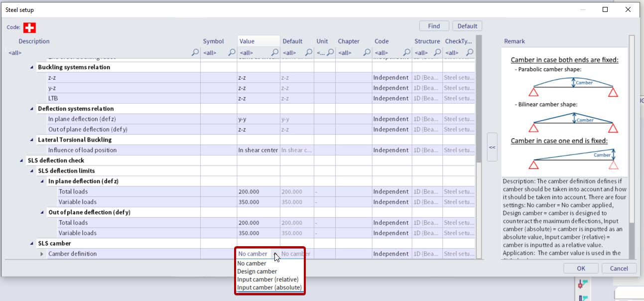The height and width of the screenshot is (301, 644).
Task: Click the Swiss flag code icon
Action: pyautogui.click(x=29, y=27)
